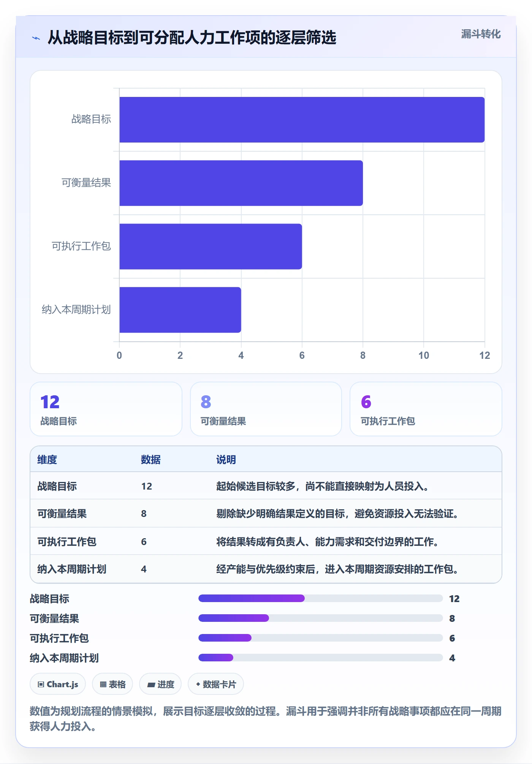Click the description 起始候选目标较多，尚不能直接映射为人员投入。

(323, 486)
